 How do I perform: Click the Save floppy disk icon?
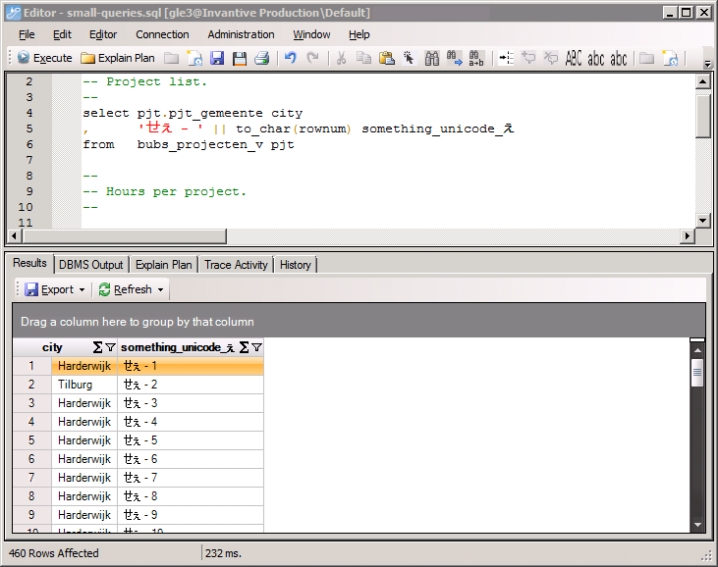[216, 58]
